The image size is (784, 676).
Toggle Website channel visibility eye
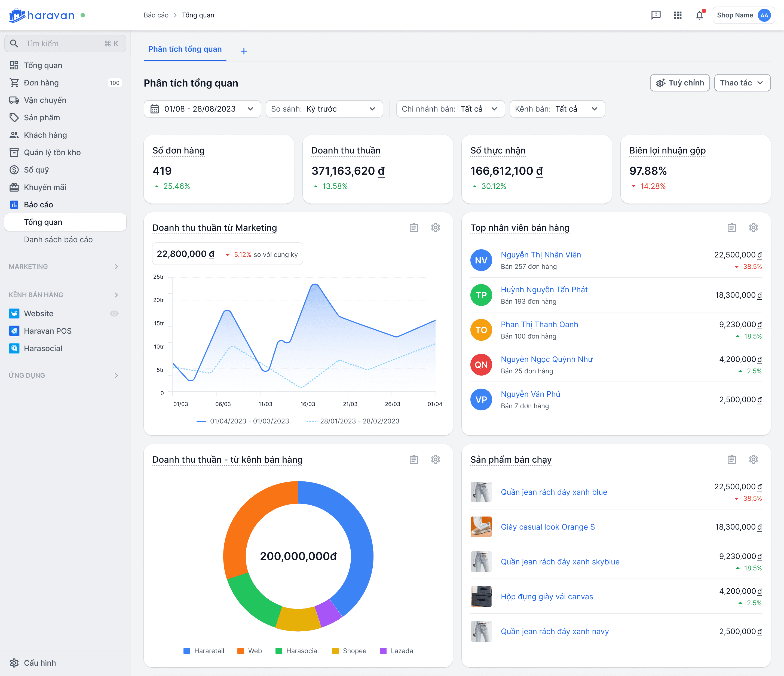coord(114,314)
